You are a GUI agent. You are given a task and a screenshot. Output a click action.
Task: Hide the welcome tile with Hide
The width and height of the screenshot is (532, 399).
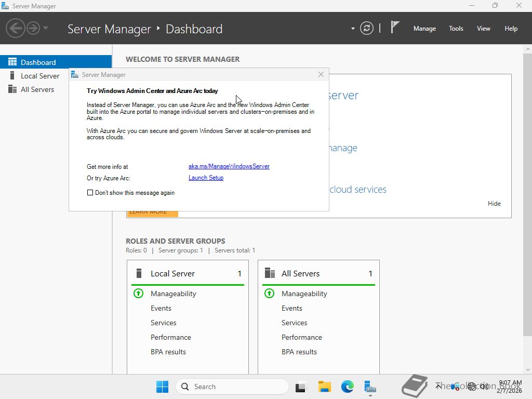(x=494, y=204)
